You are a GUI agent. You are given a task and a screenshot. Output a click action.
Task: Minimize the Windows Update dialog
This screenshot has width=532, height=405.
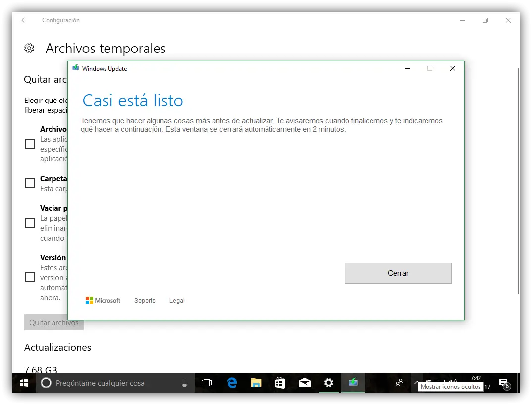pos(408,68)
